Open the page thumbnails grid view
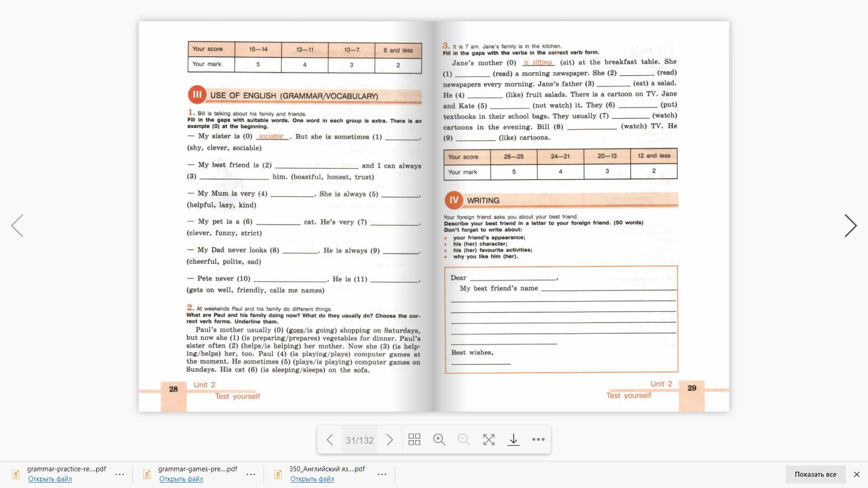The height and width of the screenshot is (488, 868). (414, 440)
